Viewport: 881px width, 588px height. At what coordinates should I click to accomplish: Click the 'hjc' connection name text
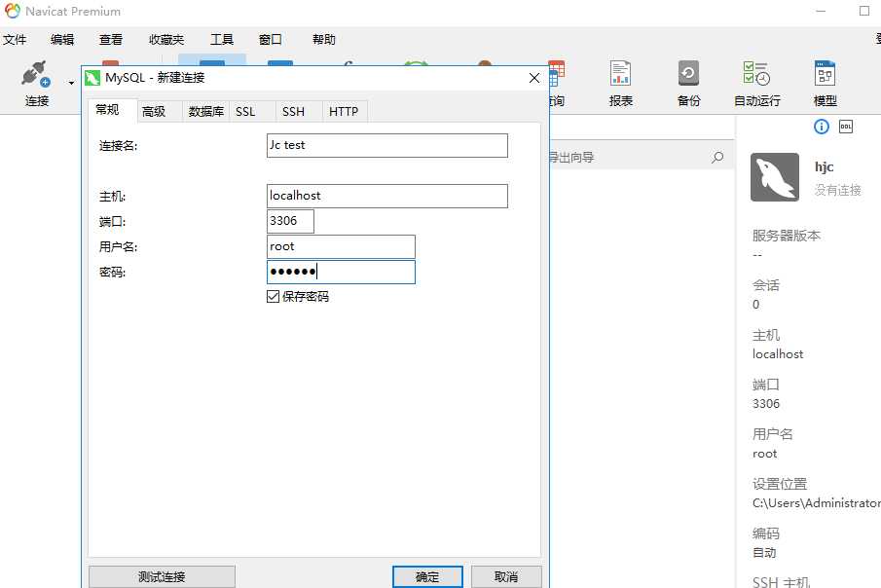pos(825,166)
